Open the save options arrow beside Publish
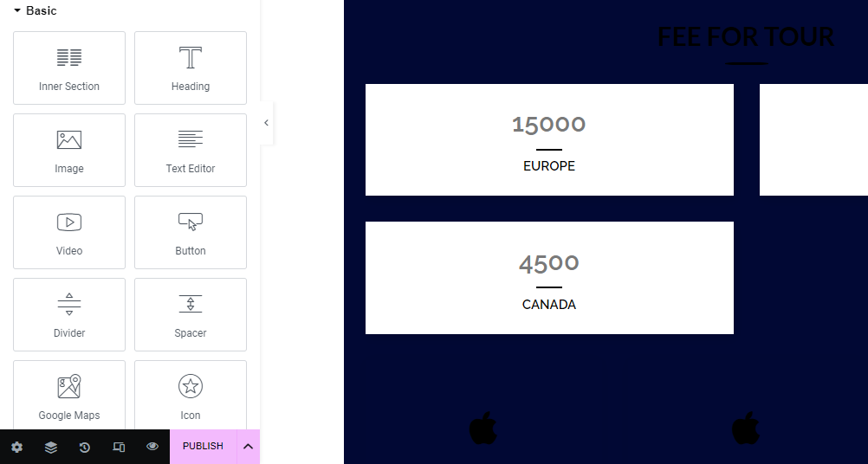 point(248,447)
